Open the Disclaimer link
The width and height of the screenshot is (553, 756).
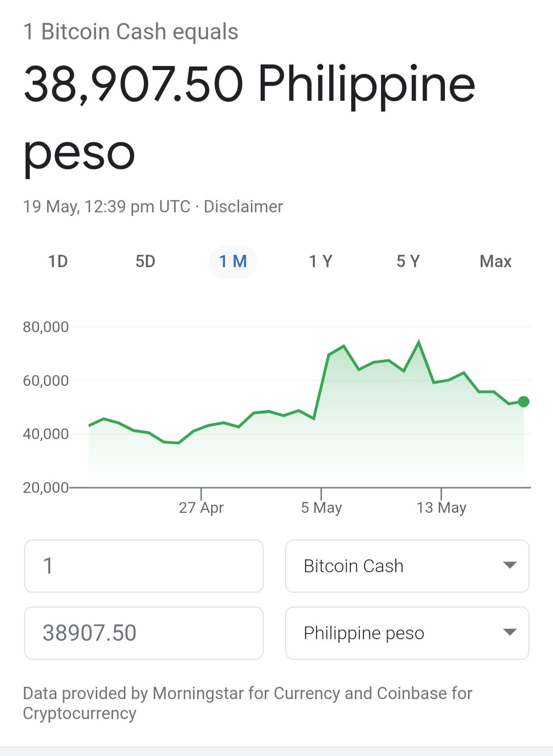tap(243, 207)
